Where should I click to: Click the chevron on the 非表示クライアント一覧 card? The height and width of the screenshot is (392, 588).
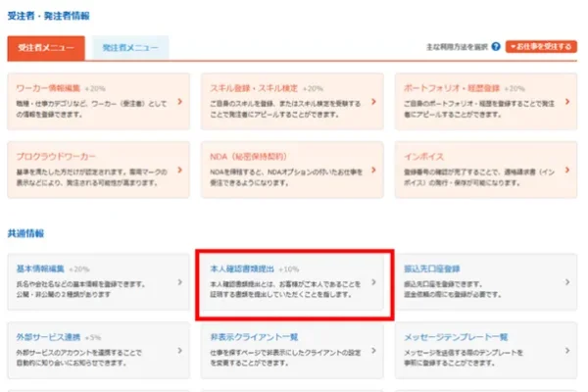coord(373,351)
